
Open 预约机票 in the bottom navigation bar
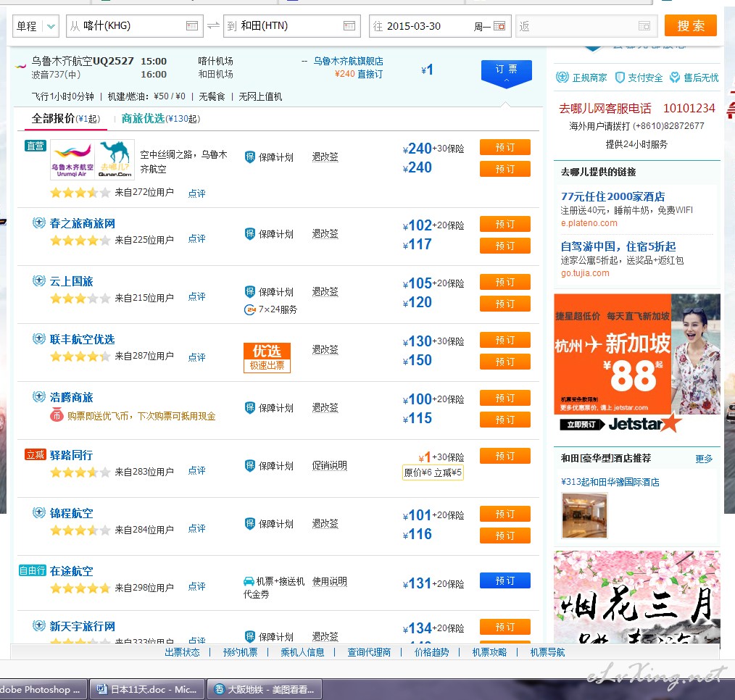(x=241, y=652)
